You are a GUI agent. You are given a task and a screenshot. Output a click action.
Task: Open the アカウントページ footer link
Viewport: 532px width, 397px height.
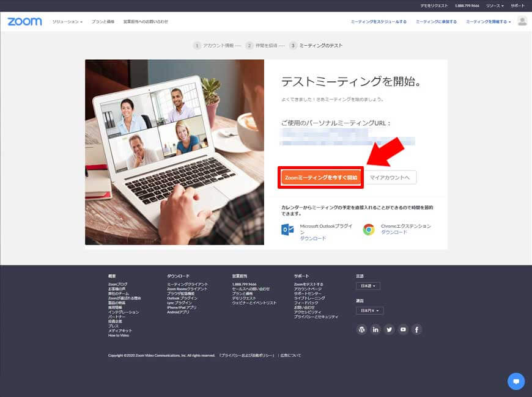308,289
